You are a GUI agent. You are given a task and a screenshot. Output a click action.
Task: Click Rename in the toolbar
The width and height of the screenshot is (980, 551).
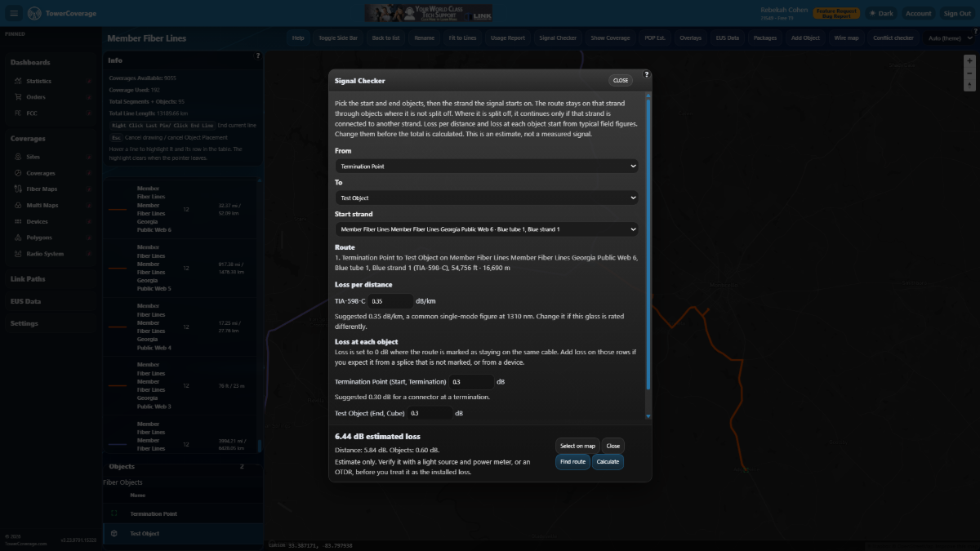click(424, 38)
